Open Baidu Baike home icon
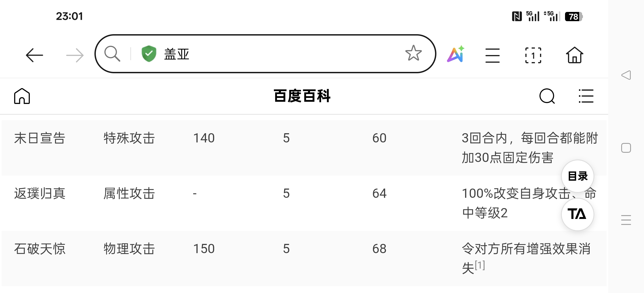The image size is (644, 293). click(22, 96)
